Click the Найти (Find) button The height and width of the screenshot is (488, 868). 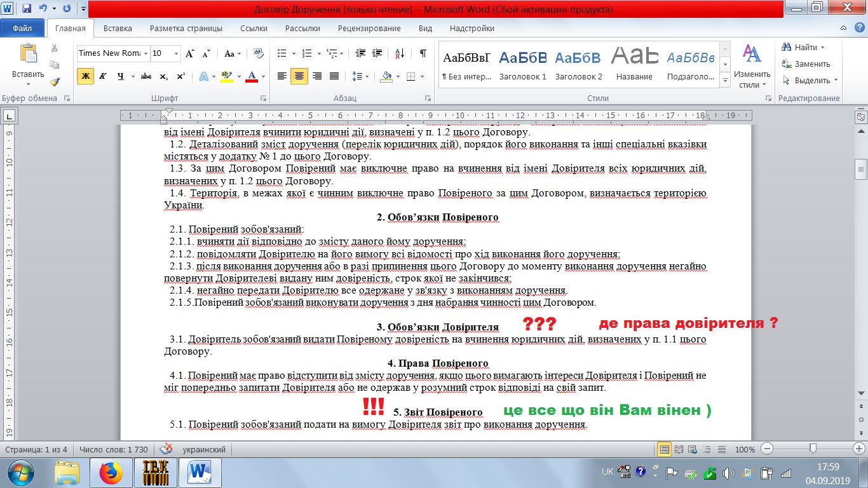(803, 48)
